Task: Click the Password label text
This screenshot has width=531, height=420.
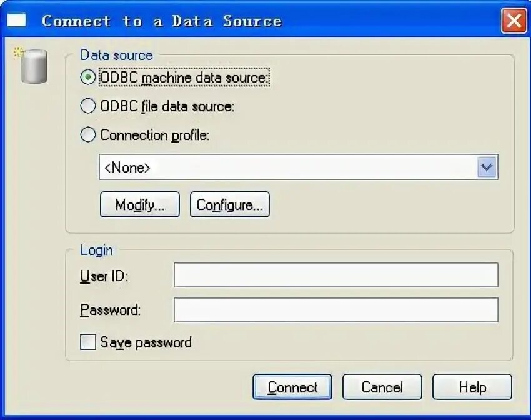Action: click(x=111, y=310)
